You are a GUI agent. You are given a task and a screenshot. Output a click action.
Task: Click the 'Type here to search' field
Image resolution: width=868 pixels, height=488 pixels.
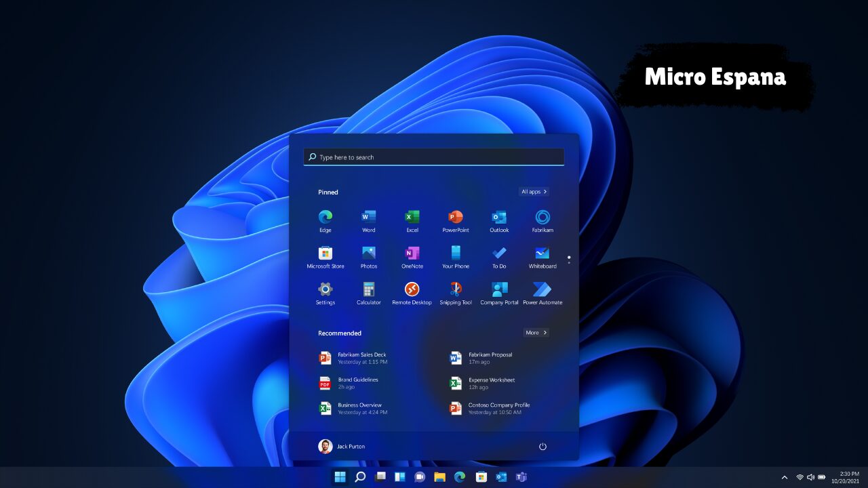tap(434, 157)
